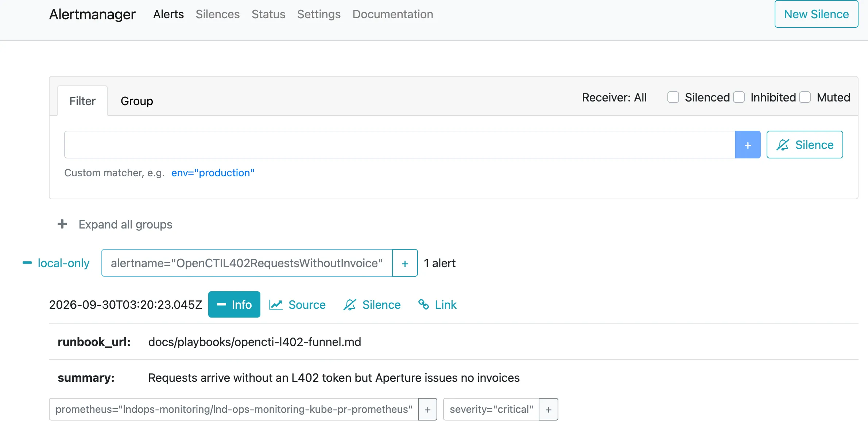
Task: Focus the custom matcher filter input
Action: [x=399, y=145]
